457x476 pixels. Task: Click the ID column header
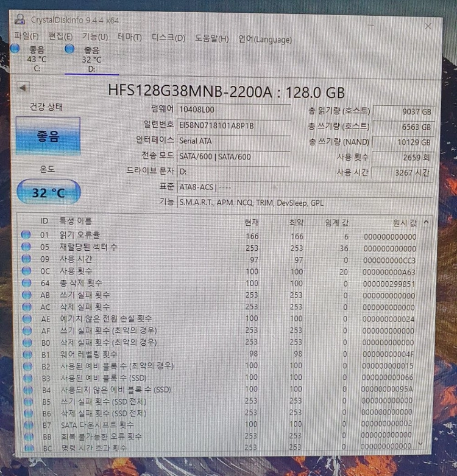(x=44, y=221)
